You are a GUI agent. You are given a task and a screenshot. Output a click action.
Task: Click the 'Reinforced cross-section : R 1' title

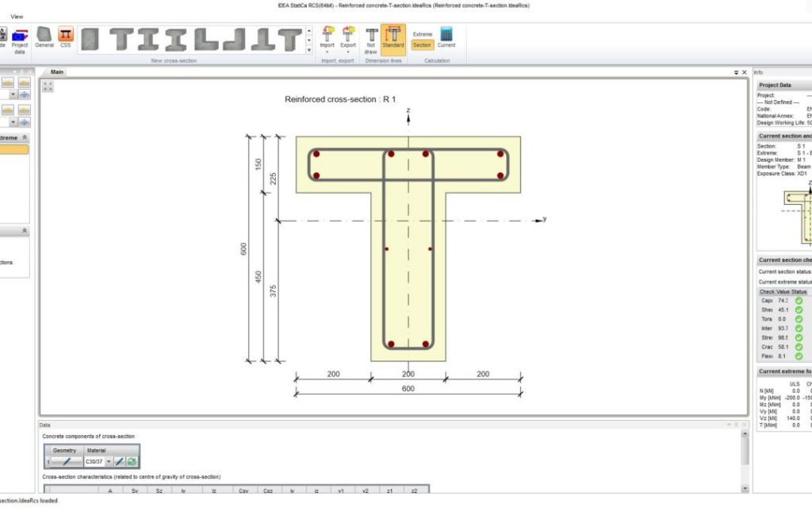pyautogui.click(x=340, y=99)
